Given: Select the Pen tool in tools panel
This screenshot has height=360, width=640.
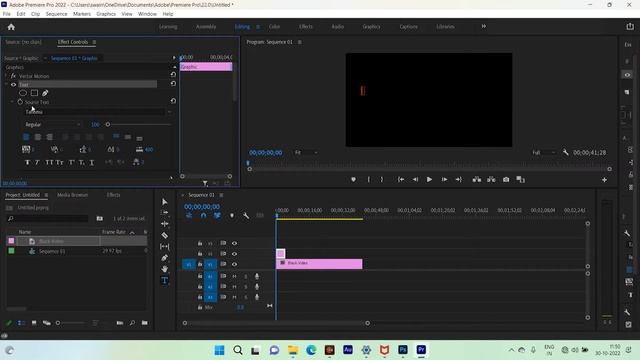Looking at the screenshot, I should coord(164,258).
